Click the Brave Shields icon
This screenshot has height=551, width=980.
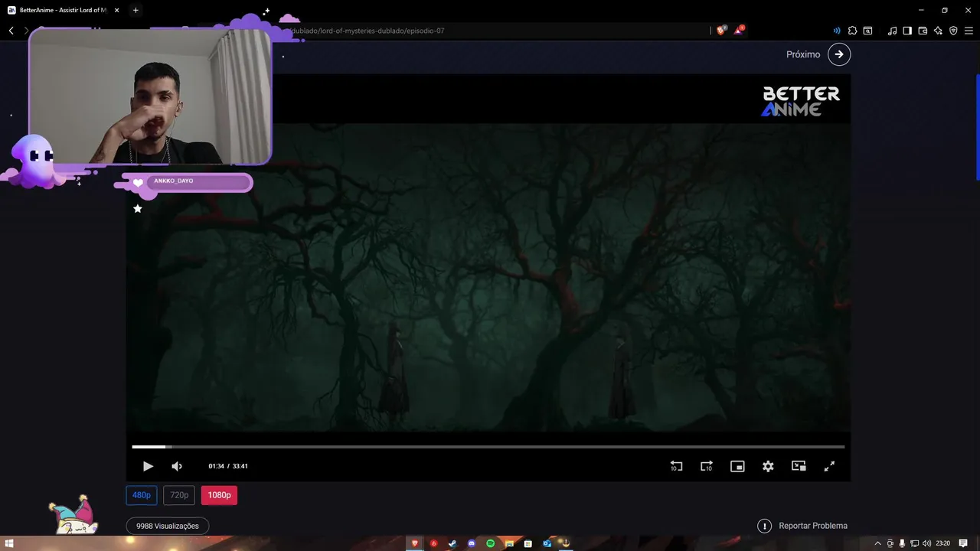click(721, 31)
